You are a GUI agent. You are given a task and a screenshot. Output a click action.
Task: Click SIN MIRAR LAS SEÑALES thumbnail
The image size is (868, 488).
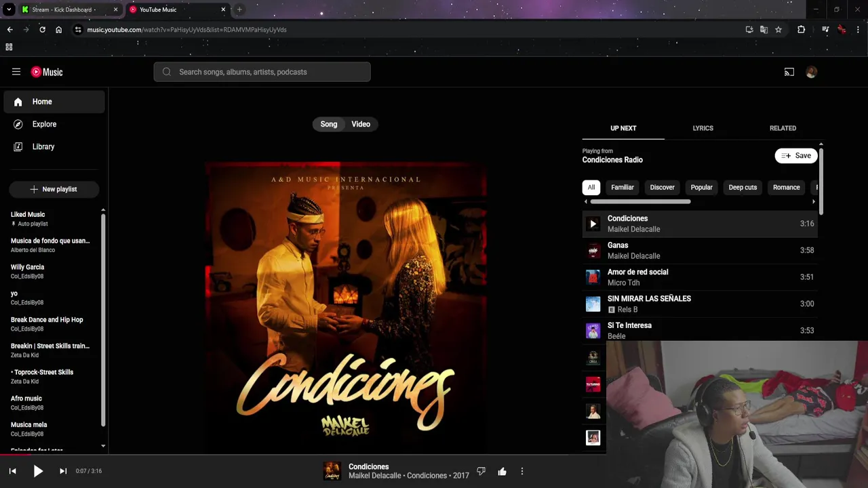593,304
